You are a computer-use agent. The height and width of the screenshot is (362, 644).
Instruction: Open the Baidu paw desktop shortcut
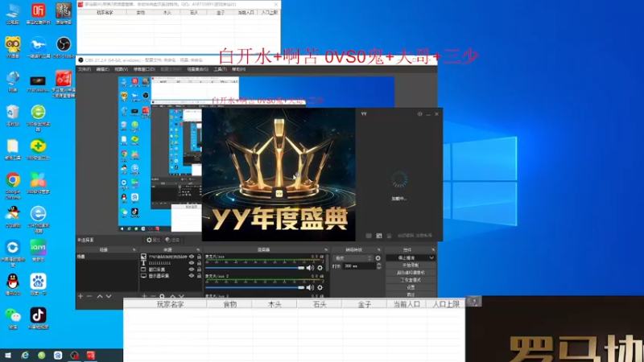pyautogui.click(x=38, y=285)
